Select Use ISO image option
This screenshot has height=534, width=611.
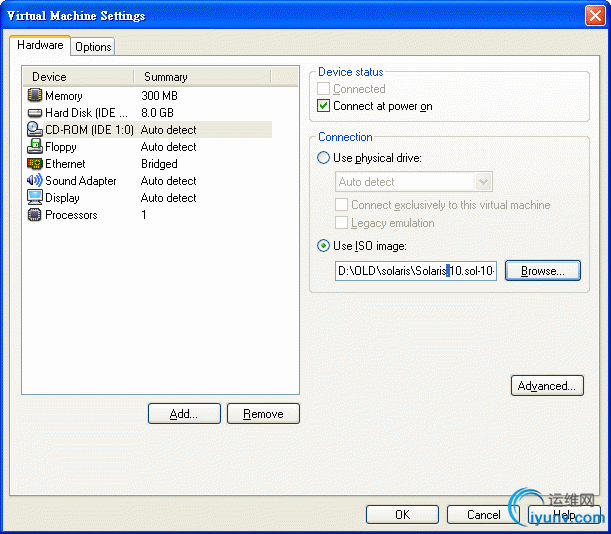(x=323, y=246)
